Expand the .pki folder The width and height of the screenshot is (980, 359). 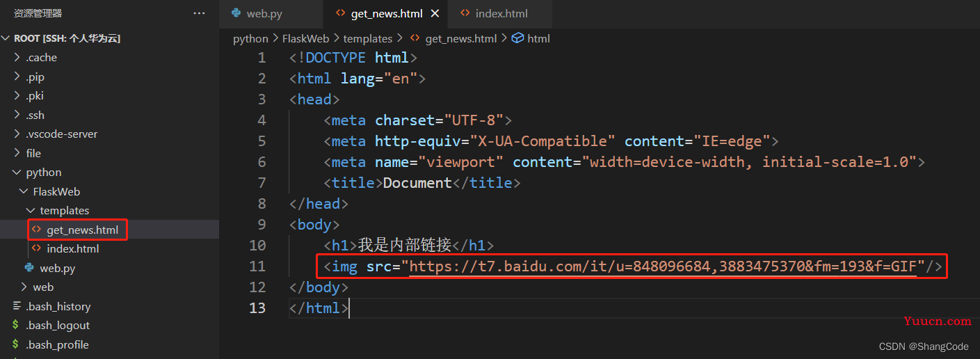coord(17,96)
